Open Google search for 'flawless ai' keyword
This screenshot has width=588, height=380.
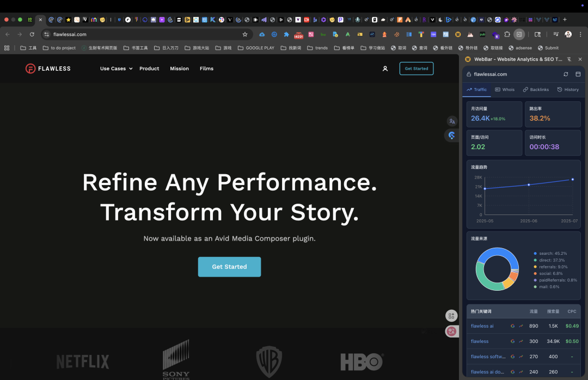513,326
